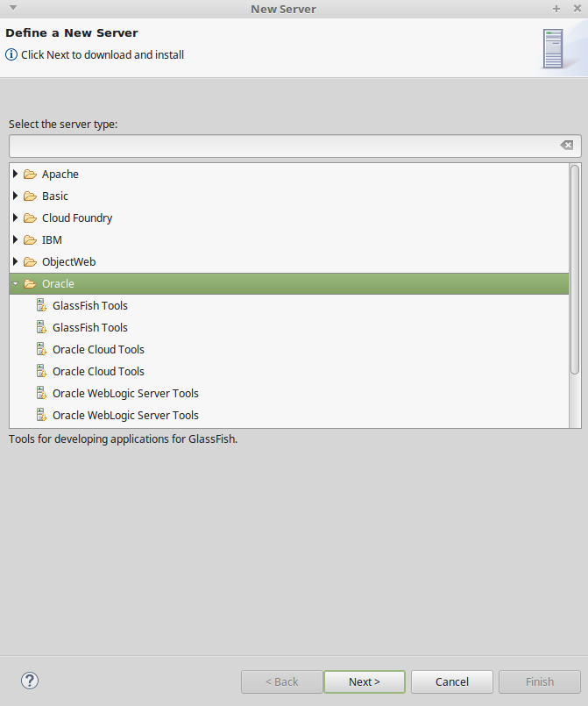Select the Apache tree label
The image size is (588, 706).
(60, 175)
